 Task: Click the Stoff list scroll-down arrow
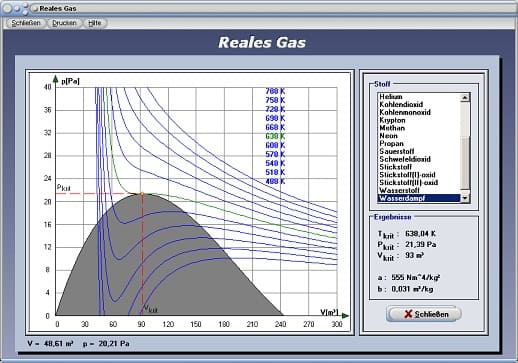tap(465, 198)
